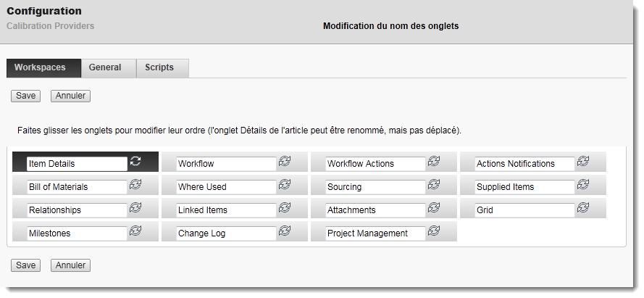Click into the Attachments name field
The height and width of the screenshot is (298, 644).
[375, 210]
